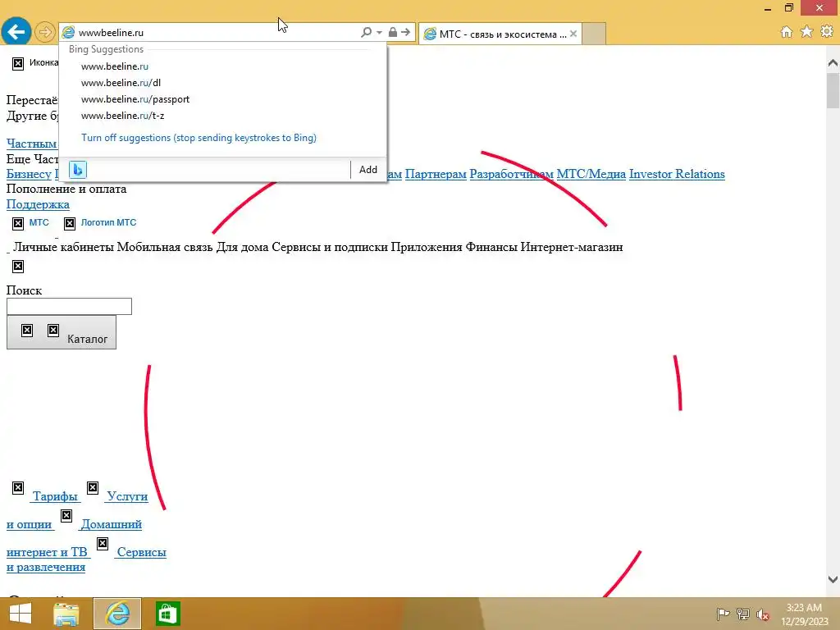Choose suggestion www.beeline.ru/t-z
Screen dimensions: 840x630
pos(123,116)
